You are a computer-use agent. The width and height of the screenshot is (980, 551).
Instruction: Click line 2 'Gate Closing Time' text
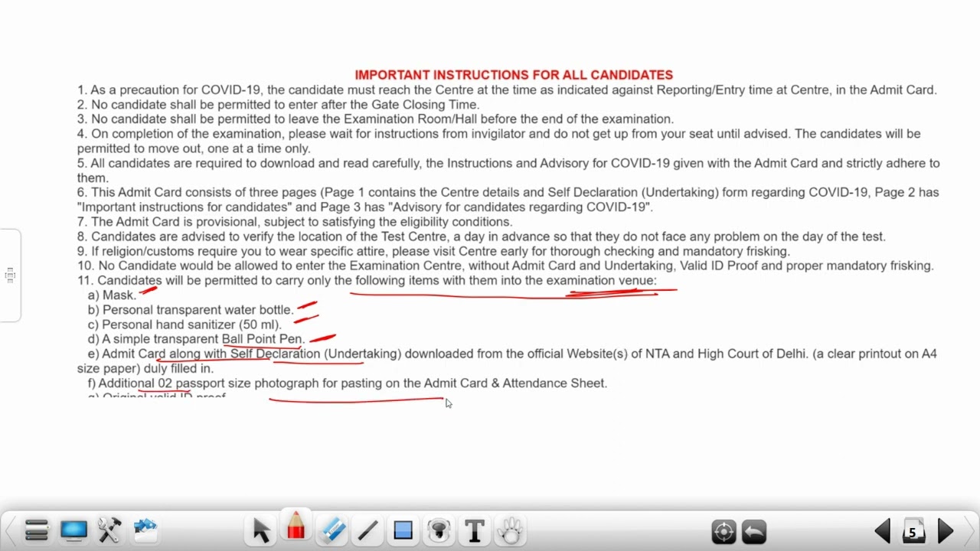click(x=426, y=105)
